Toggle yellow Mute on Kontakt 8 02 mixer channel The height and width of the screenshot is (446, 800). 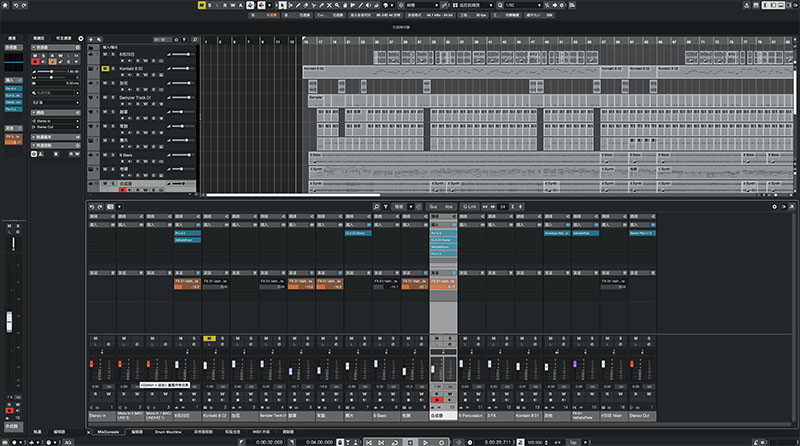[209, 338]
